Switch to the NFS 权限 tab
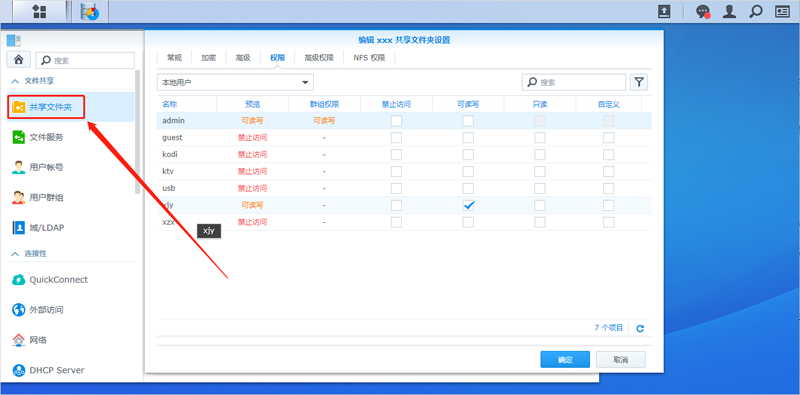The image size is (800, 395). 369,58
